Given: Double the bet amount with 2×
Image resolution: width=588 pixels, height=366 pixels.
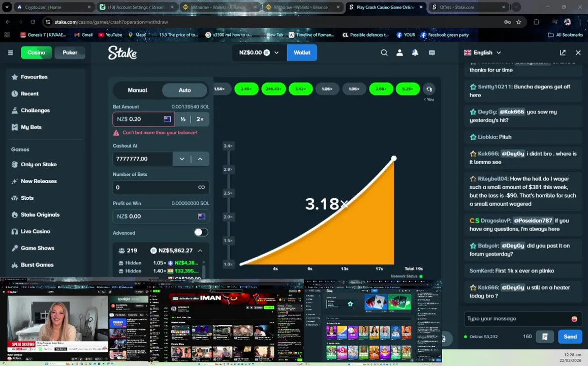Looking at the screenshot, I should pos(200,119).
